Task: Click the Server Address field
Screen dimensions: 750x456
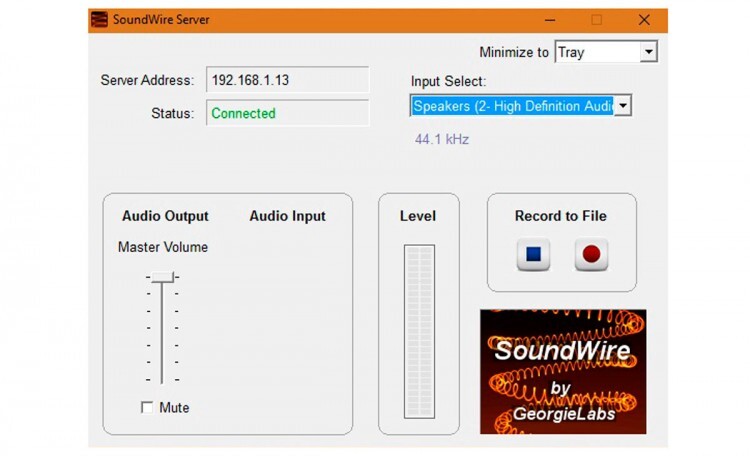Action: pos(287,80)
